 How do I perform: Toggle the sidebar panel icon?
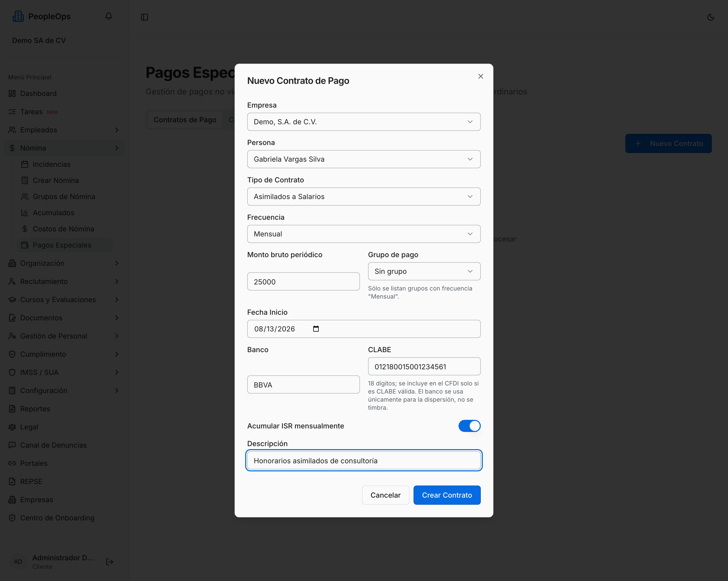tap(145, 17)
